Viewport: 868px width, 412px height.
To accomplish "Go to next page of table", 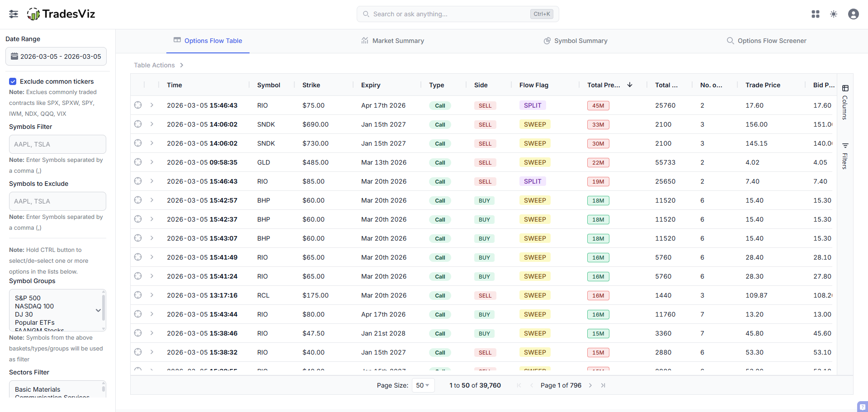I will pyautogui.click(x=590, y=385).
